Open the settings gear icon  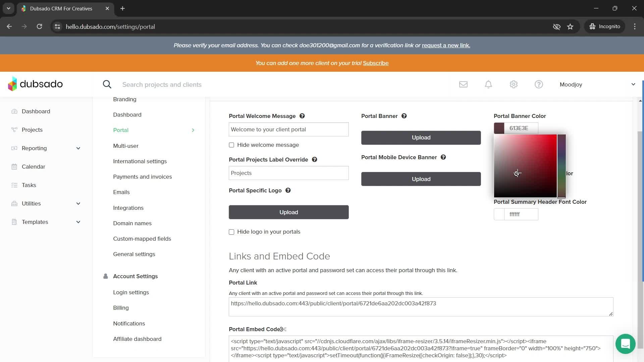[514, 84]
